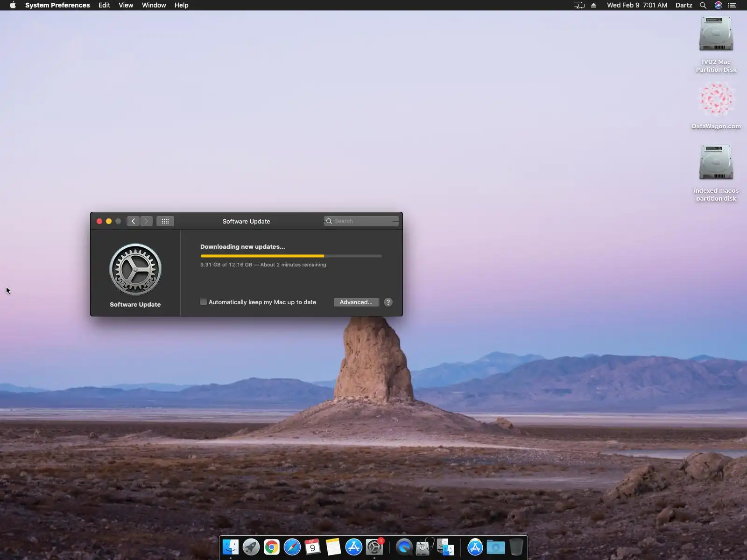Click System Preferences in the Dock
This screenshot has height=560, width=747.
coord(374,547)
